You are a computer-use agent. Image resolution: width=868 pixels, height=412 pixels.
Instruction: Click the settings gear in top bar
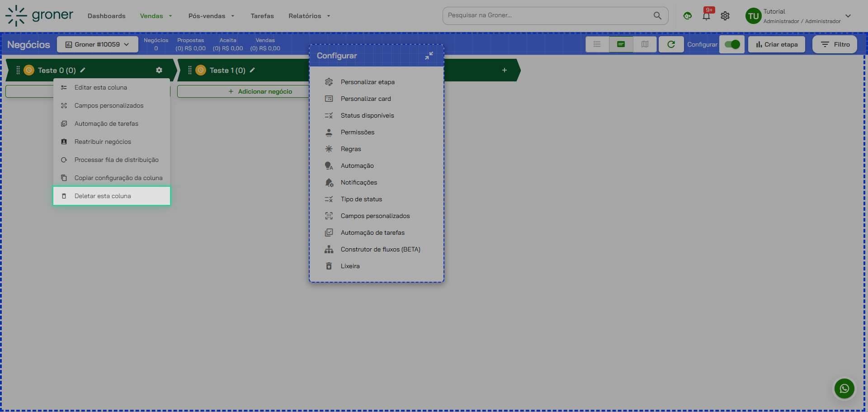[725, 16]
